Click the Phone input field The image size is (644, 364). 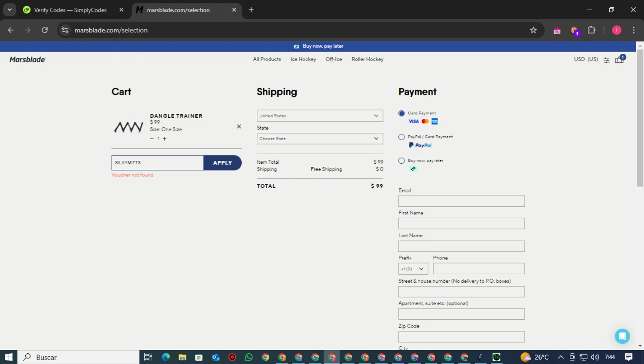point(479,269)
